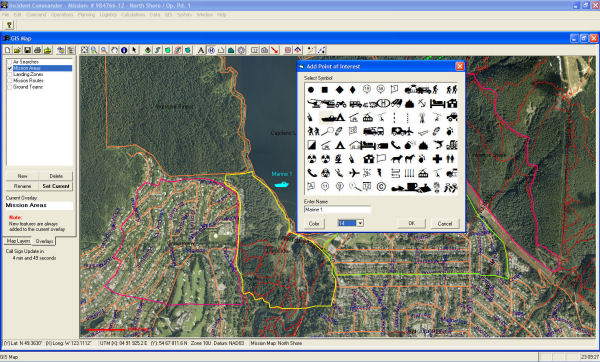Open the symbol size 14 dropdown
This screenshot has height=362, width=600.
point(360,223)
